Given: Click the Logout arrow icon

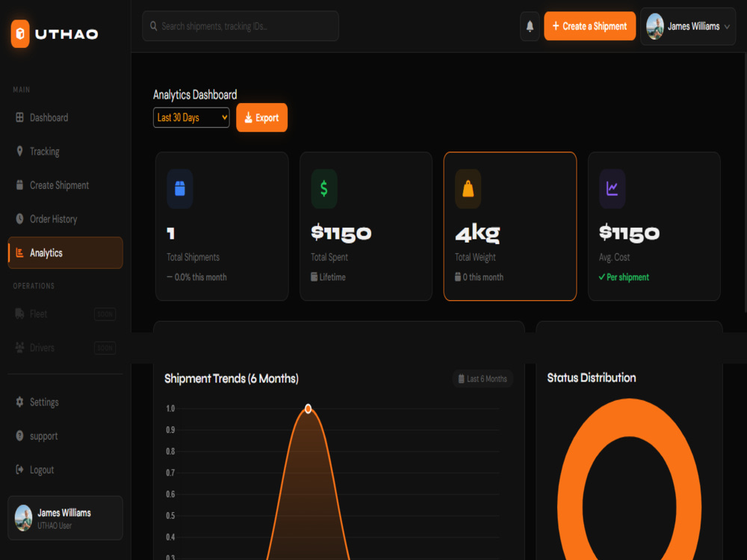Looking at the screenshot, I should 19,470.
